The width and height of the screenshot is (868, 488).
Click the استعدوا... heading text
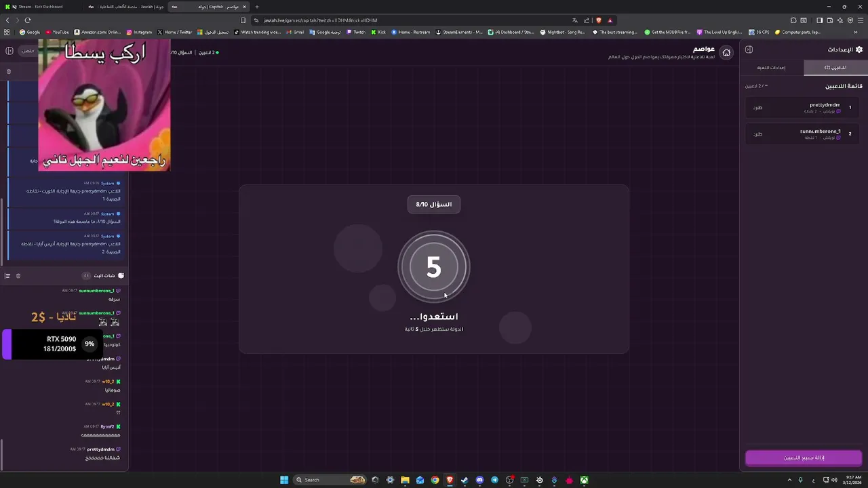tap(434, 317)
